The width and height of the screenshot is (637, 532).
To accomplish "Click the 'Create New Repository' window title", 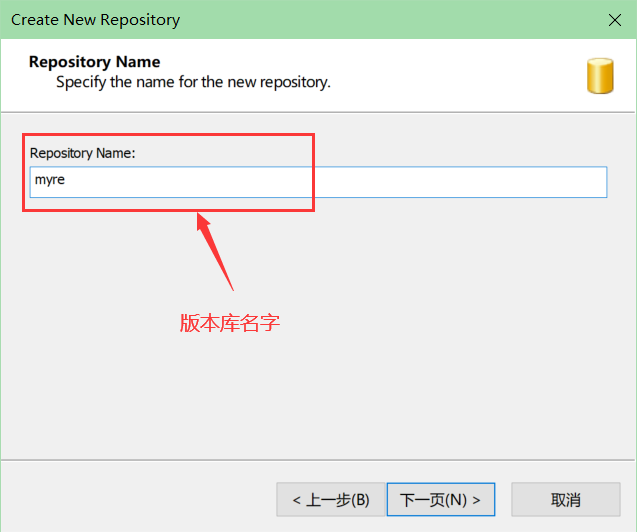I will [95, 20].
